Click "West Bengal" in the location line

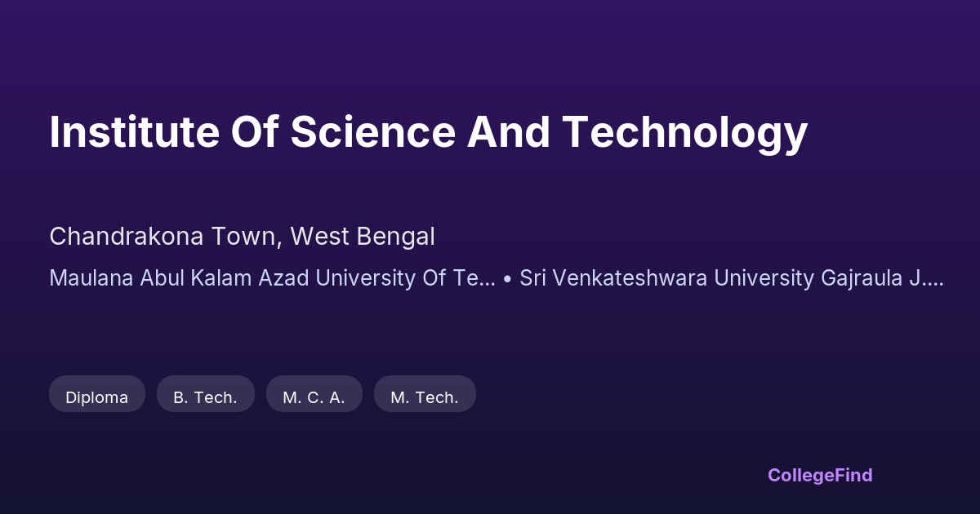pyautogui.click(x=363, y=237)
